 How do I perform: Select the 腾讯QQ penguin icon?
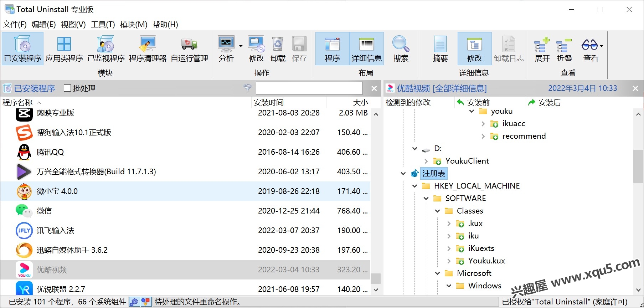[24, 152]
